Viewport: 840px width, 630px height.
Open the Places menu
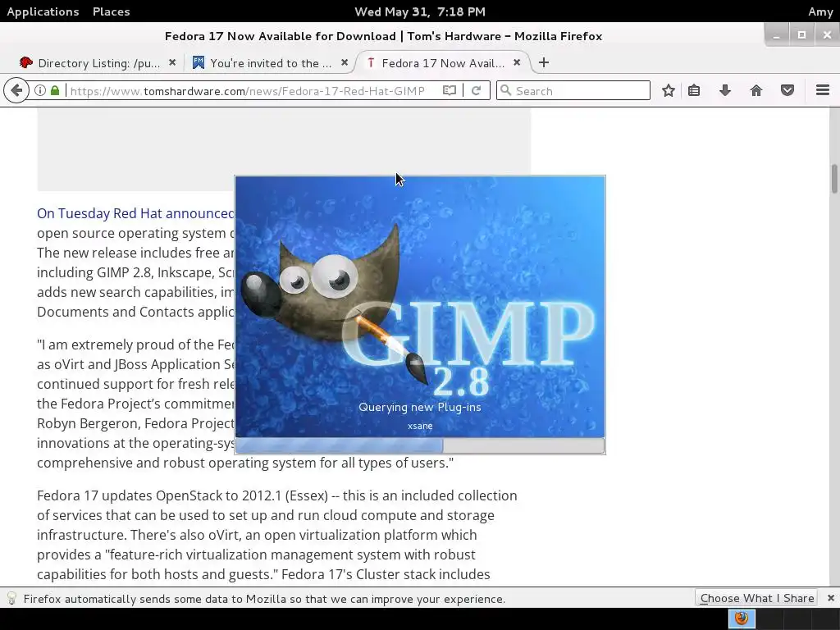click(111, 11)
